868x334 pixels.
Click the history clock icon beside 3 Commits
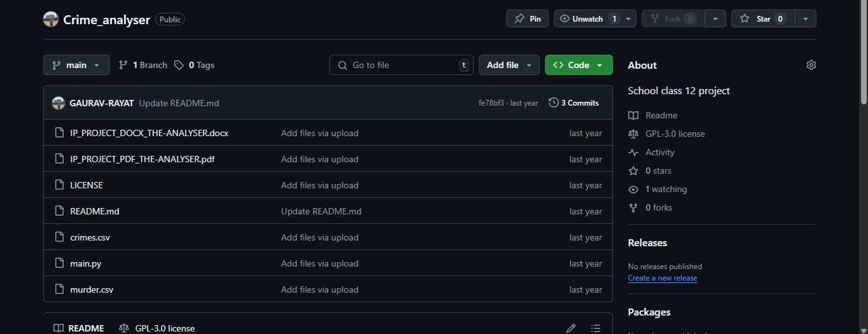click(x=554, y=102)
